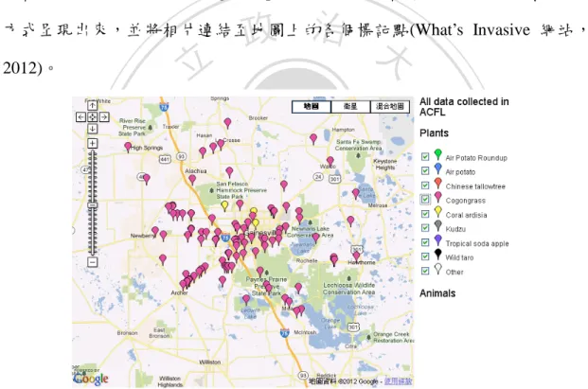Click the Keystone Heights label
Screen dimensions: 588x389
(385, 164)
